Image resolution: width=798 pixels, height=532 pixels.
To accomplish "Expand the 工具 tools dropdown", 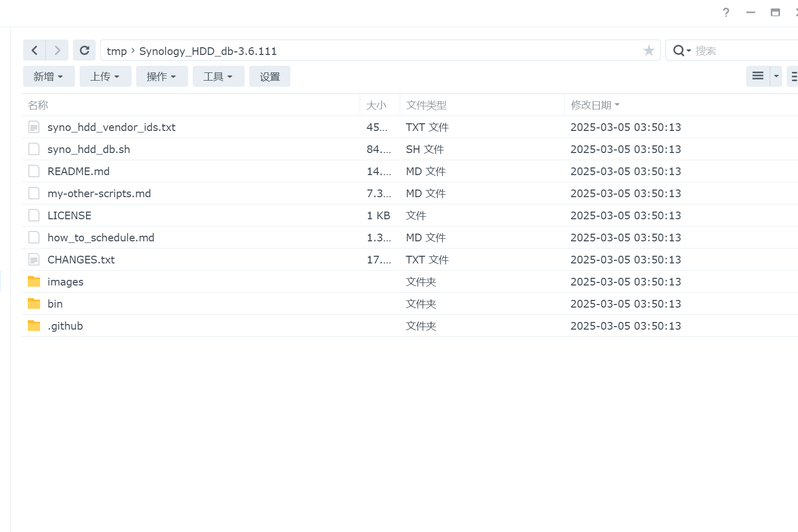I will tap(218, 77).
